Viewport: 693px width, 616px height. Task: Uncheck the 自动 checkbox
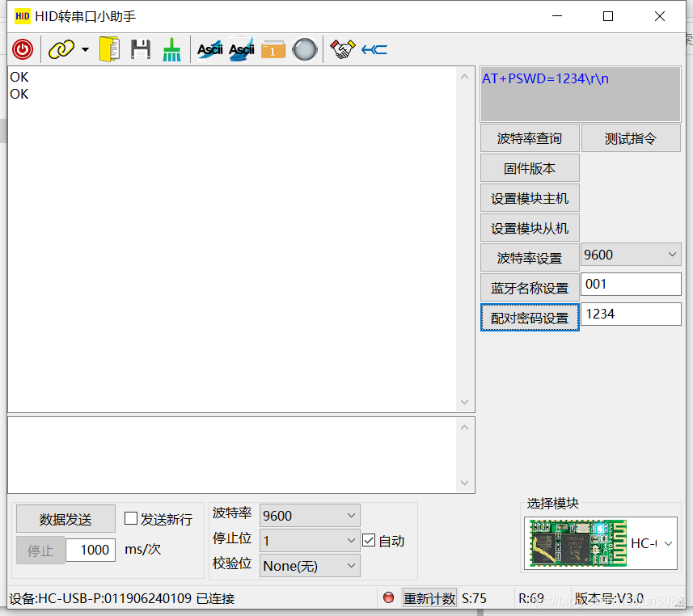click(x=370, y=540)
